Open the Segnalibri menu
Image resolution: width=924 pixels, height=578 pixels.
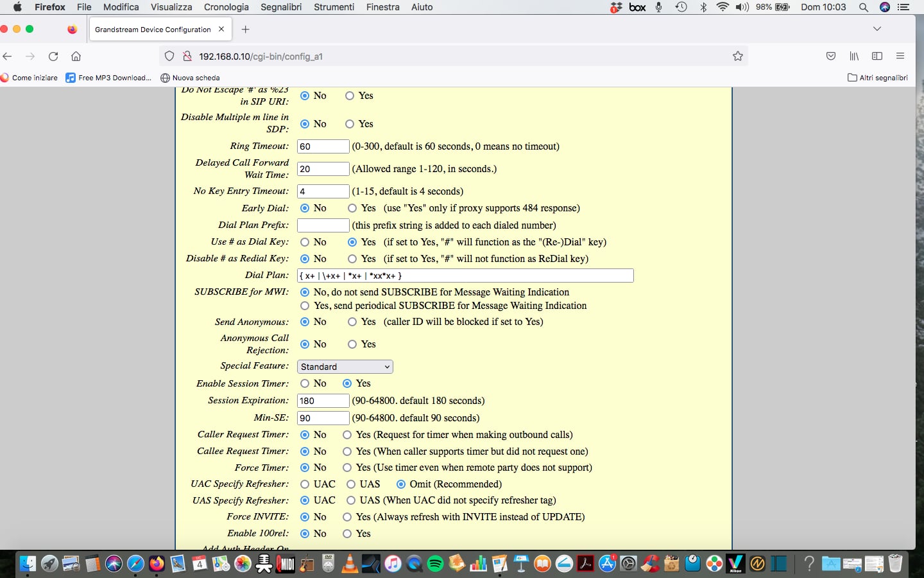click(281, 7)
